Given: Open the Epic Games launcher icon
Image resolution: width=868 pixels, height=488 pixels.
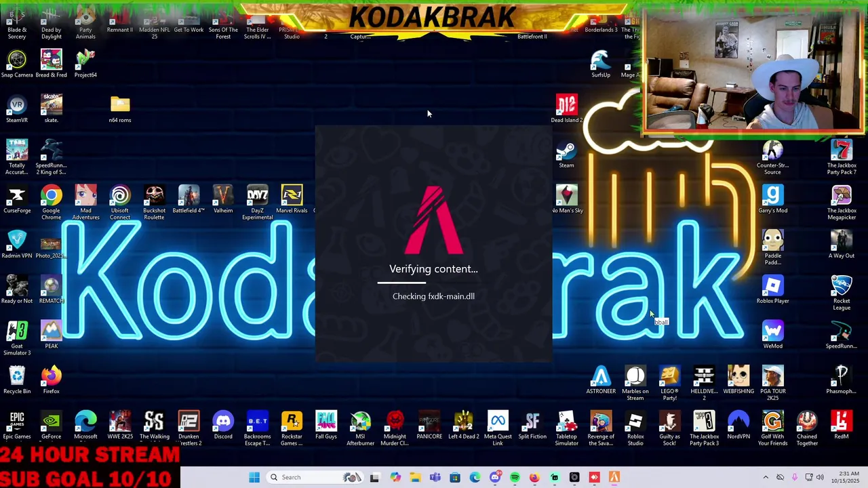Looking at the screenshot, I should (x=17, y=425).
